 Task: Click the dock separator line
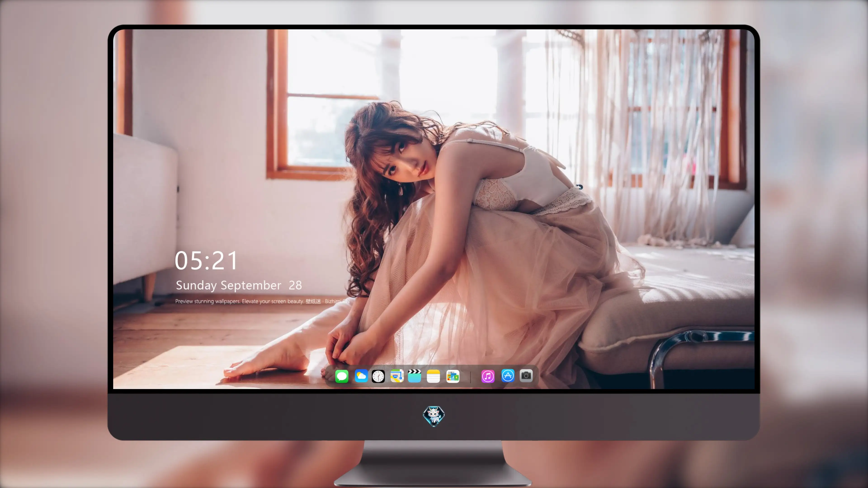(x=470, y=377)
